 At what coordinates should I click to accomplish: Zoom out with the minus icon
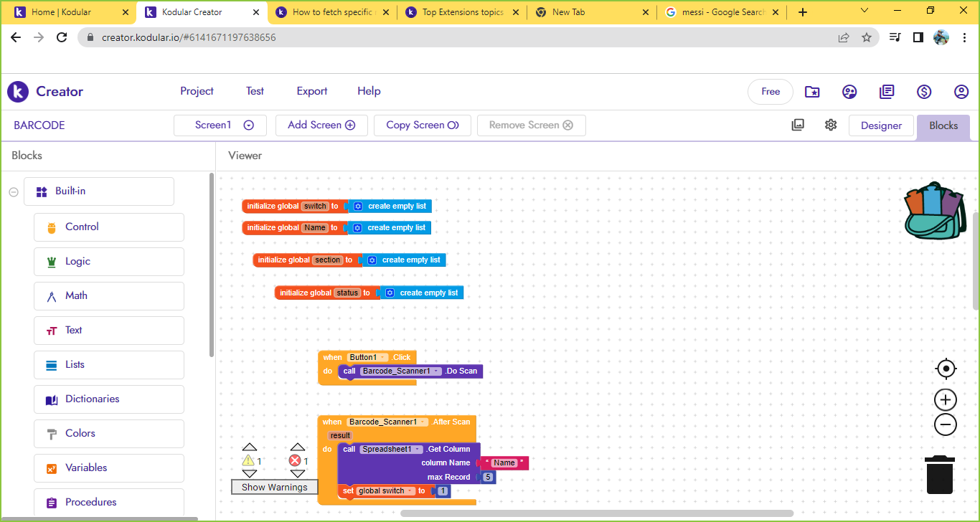[946, 424]
